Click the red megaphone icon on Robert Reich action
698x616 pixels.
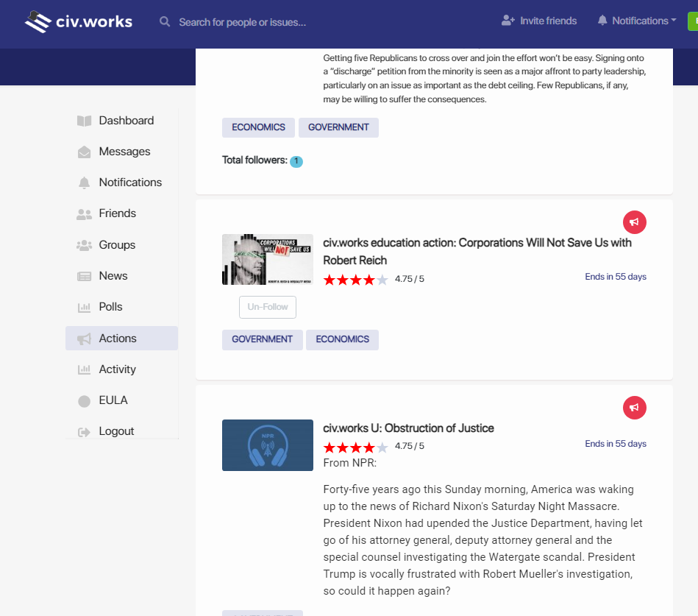click(634, 222)
